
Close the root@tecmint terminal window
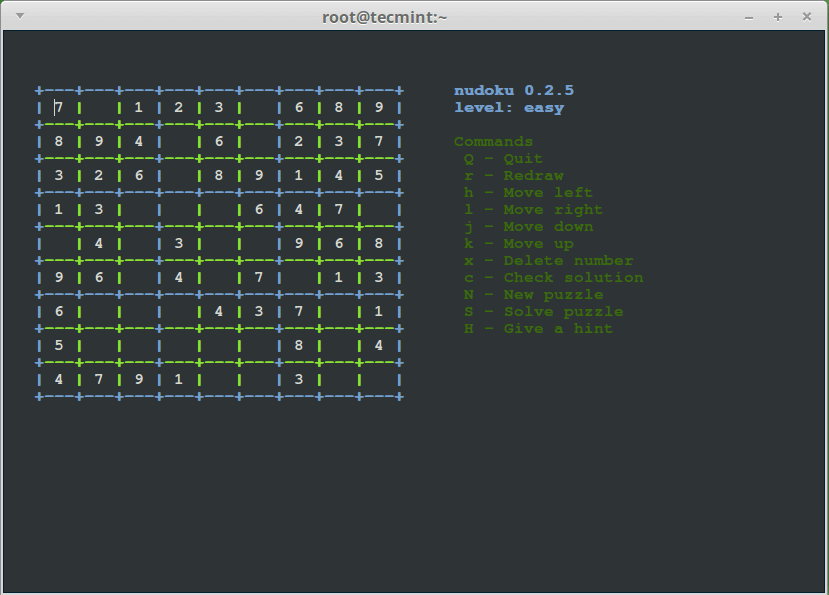807,17
